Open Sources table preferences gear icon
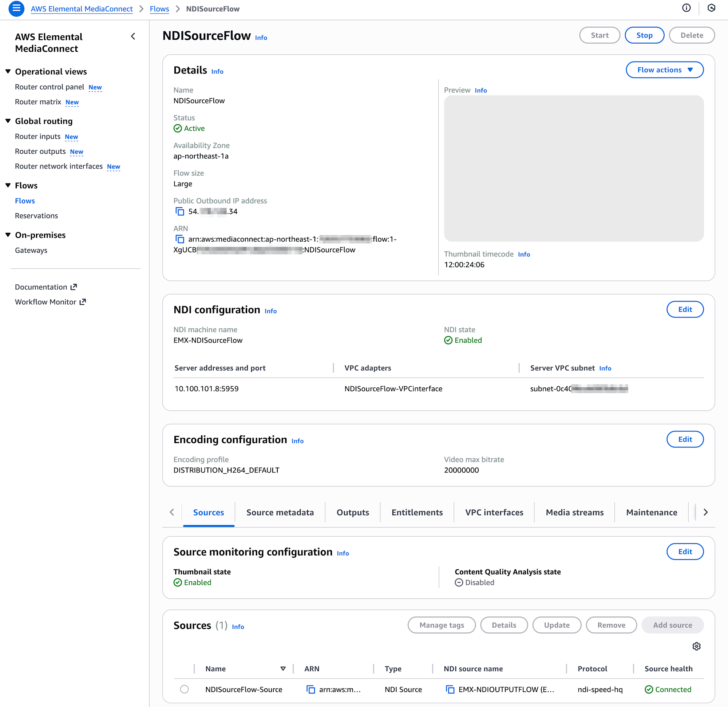 696,647
